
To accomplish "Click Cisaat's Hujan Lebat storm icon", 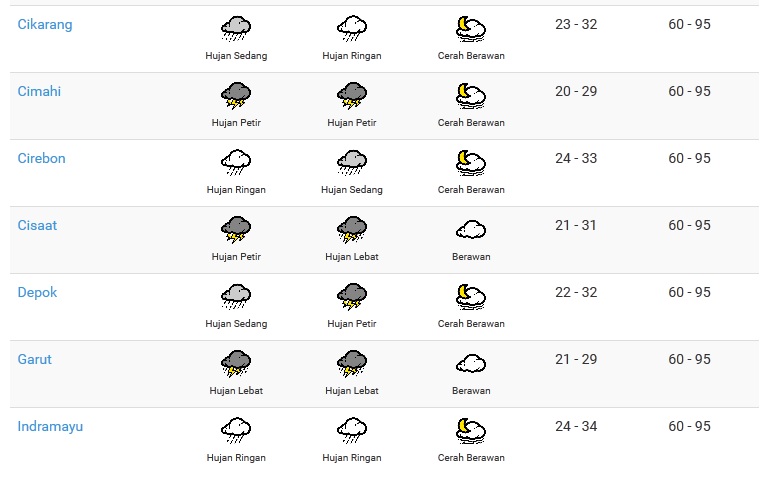I will 352,230.
